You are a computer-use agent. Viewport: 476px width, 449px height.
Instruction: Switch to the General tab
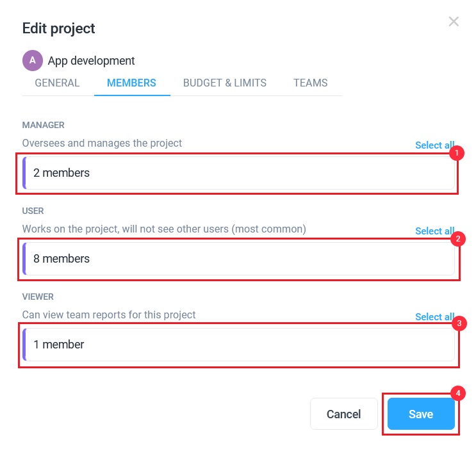tap(57, 83)
